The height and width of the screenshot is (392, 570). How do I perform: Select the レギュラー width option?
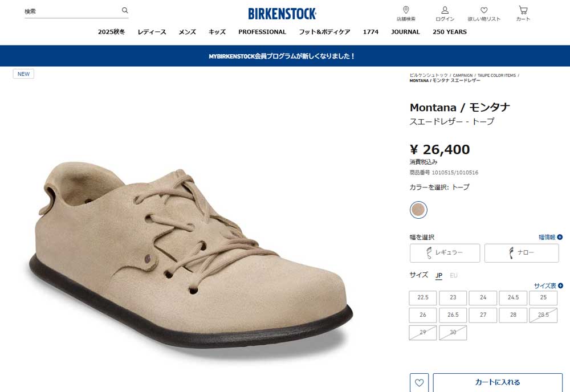(x=445, y=253)
